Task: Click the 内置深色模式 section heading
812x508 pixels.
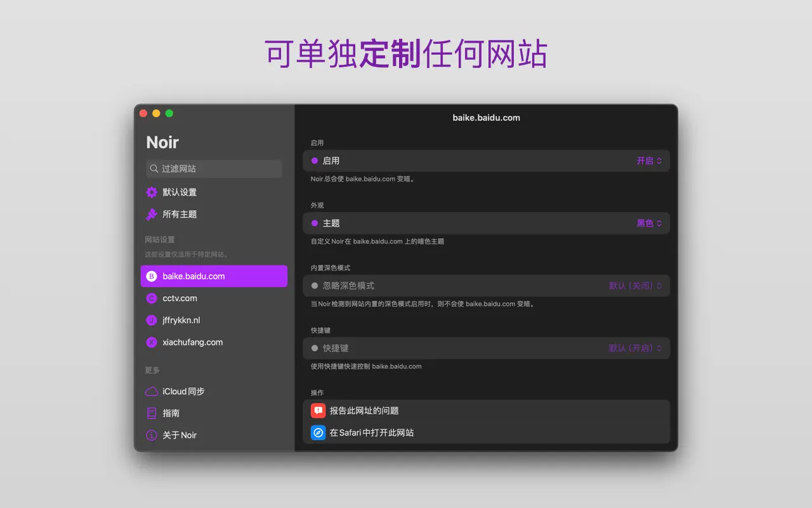Action: tap(331, 268)
